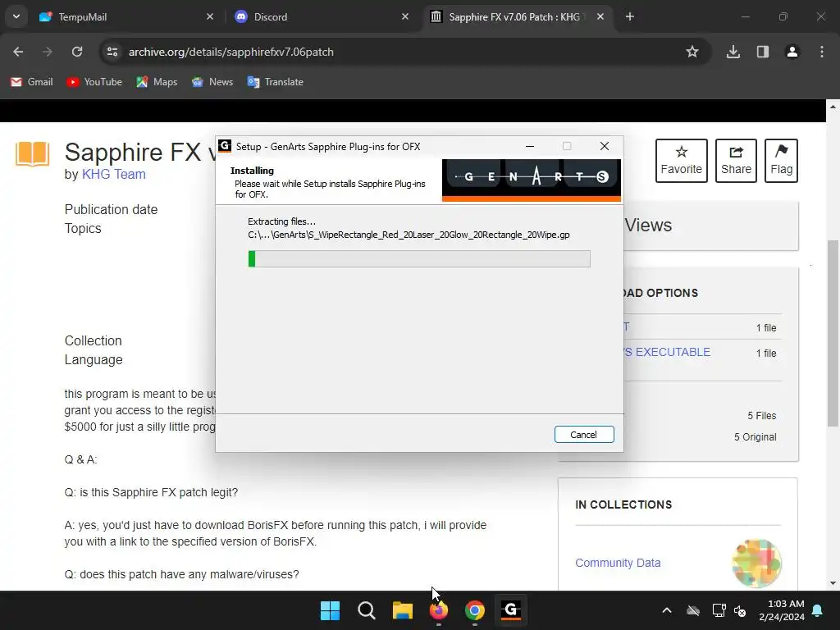840x630 pixels.
Task: Open the Translate bookmark
Action: (x=276, y=82)
